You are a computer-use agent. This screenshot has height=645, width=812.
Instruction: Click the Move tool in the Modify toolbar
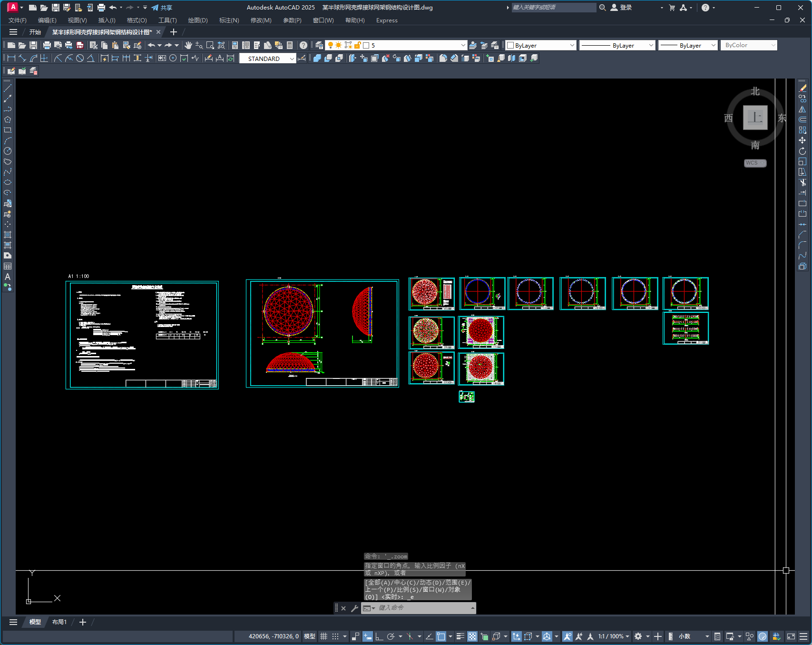(802, 140)
